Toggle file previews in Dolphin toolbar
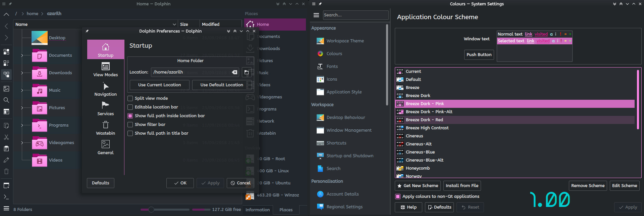 (x=6, y=89)
